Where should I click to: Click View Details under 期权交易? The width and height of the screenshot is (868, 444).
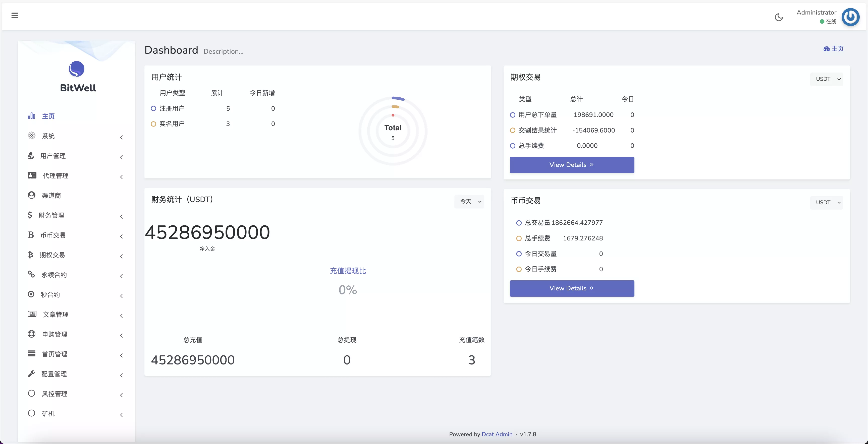pos(572,165)
